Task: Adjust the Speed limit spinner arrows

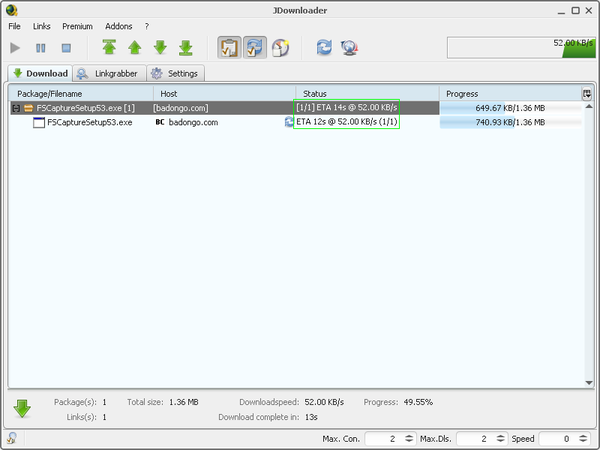Action: (583, 439)
